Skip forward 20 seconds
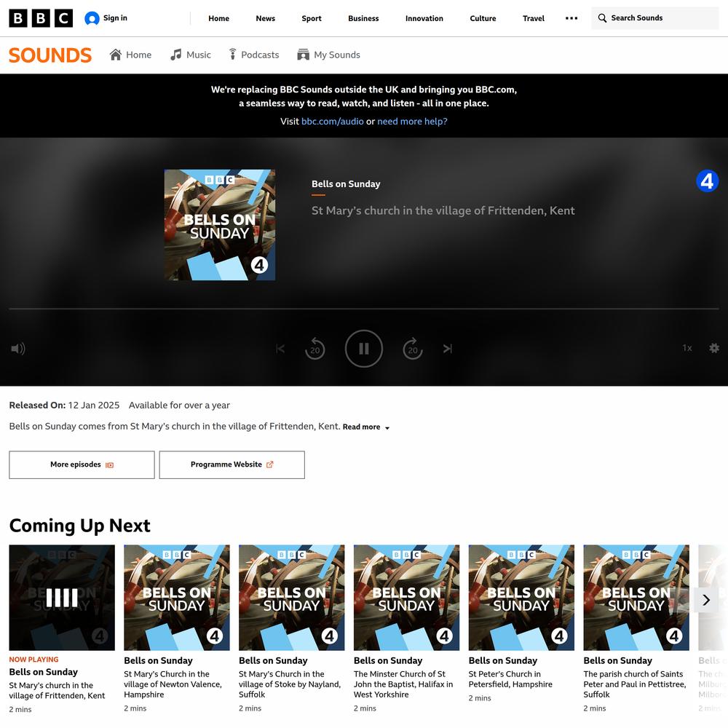Screen dimensions: 728x728 coord(413,349)
